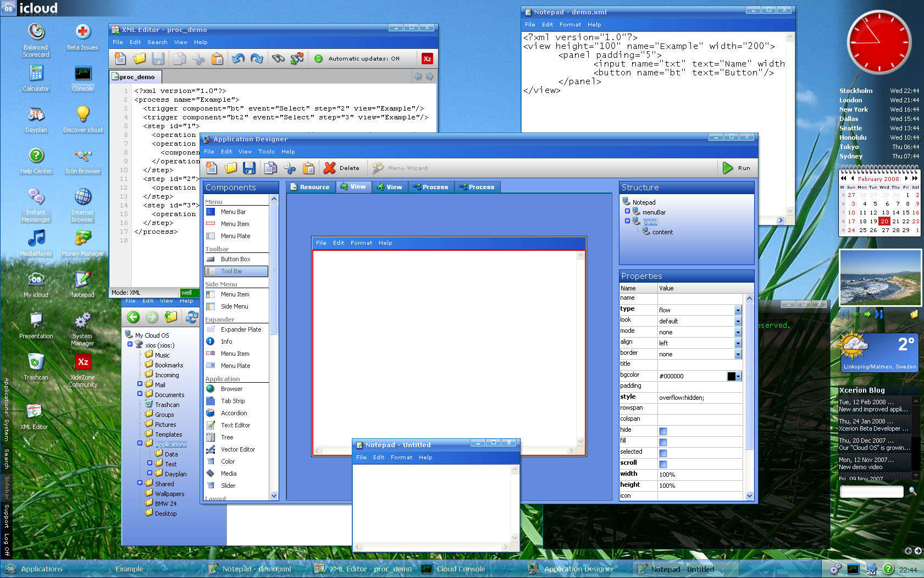Screen dimensions: 924x578
Task: Enable the scroll property checkbox
Action: pos(663,464)
